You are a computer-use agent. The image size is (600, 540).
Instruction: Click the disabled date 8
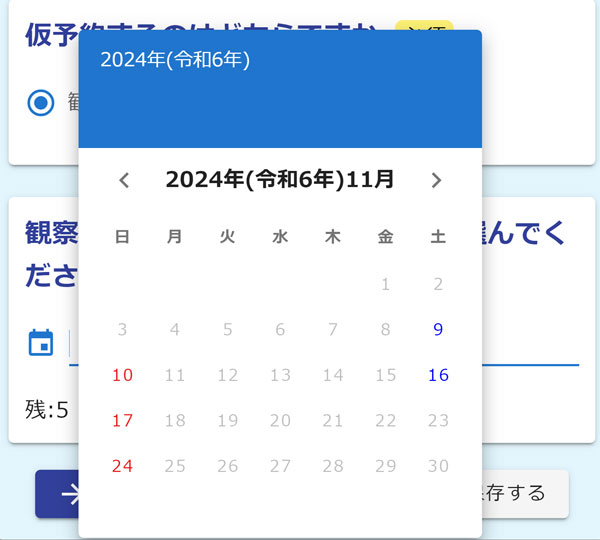(386, 330)
